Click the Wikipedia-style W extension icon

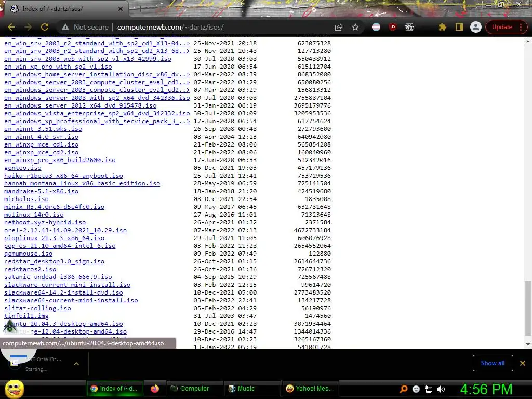[x=409, y=27]
